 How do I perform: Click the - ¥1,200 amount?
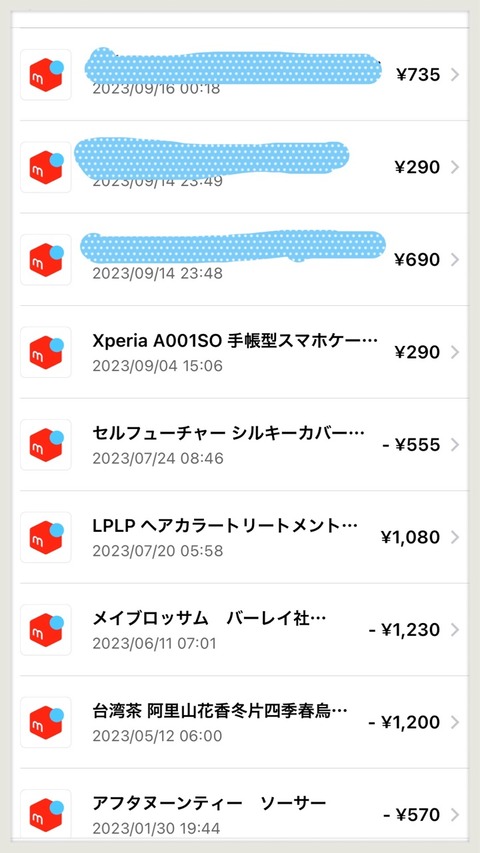tap(404, 722)
